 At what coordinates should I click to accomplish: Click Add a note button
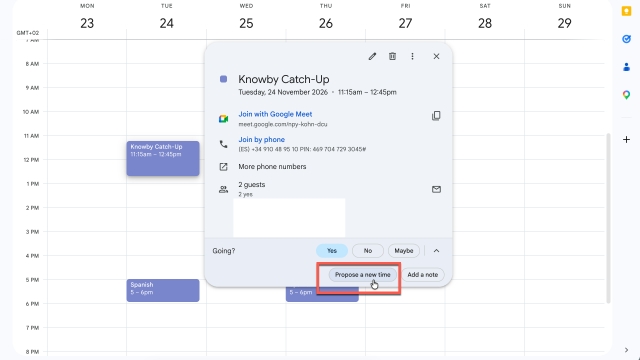click(422, 275)
